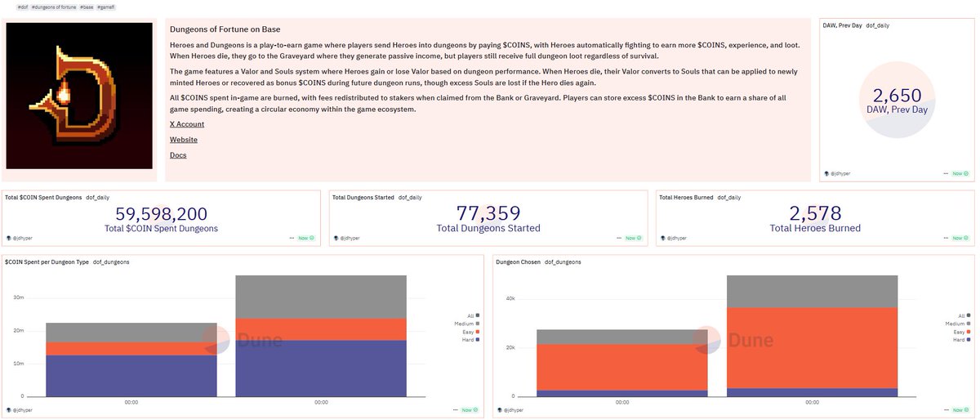The height and width of the screenshot is (420, 980).
Task: Open Total Heroes Burned panel title
Action: (686, 197)
